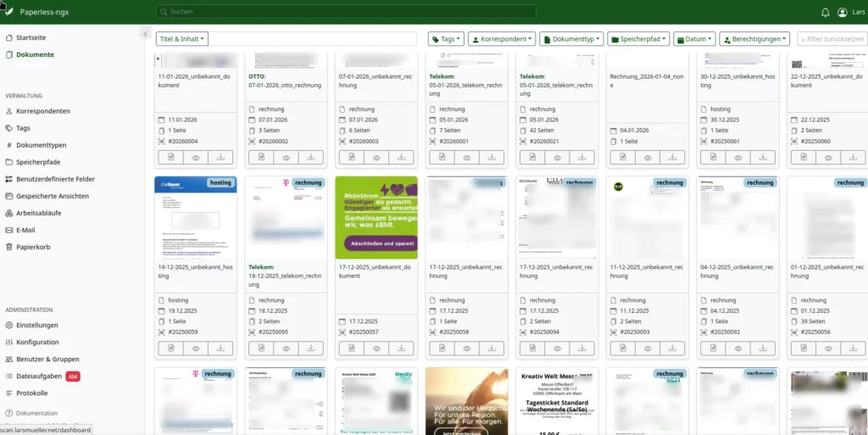This screenshot has height=435, width=868.
Task: Download document #20250093
Action: pyautogui.click(x=672, y=349)
